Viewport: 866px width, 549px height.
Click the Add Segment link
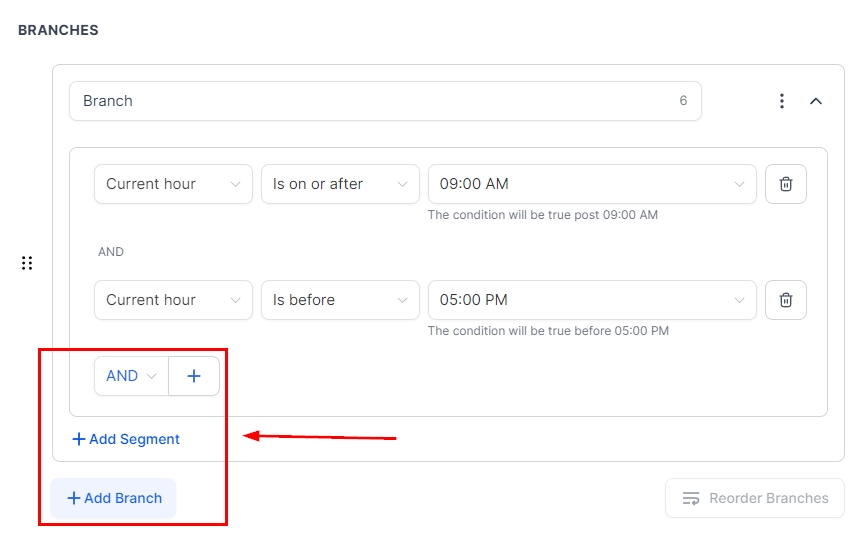(x=126, y=439)
